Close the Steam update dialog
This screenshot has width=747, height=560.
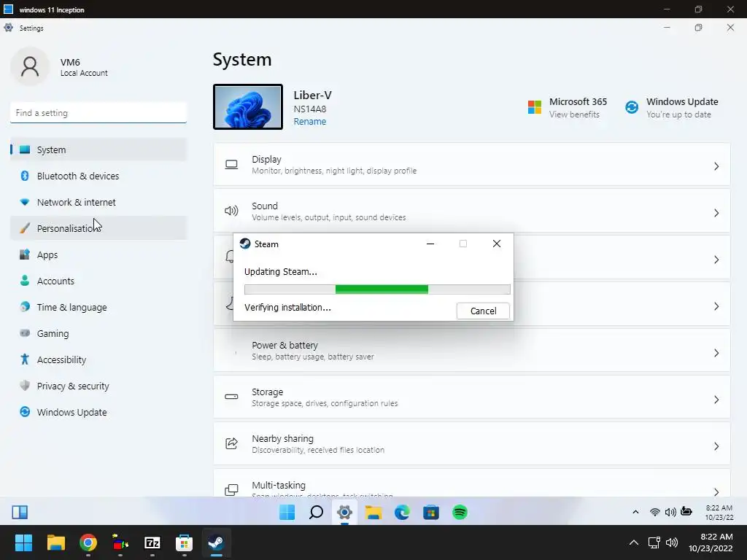496,244
